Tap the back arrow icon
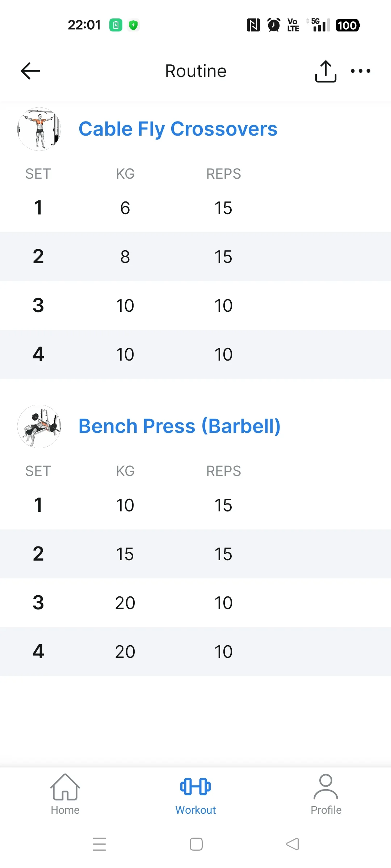The image size is (391, 868). 30,71
